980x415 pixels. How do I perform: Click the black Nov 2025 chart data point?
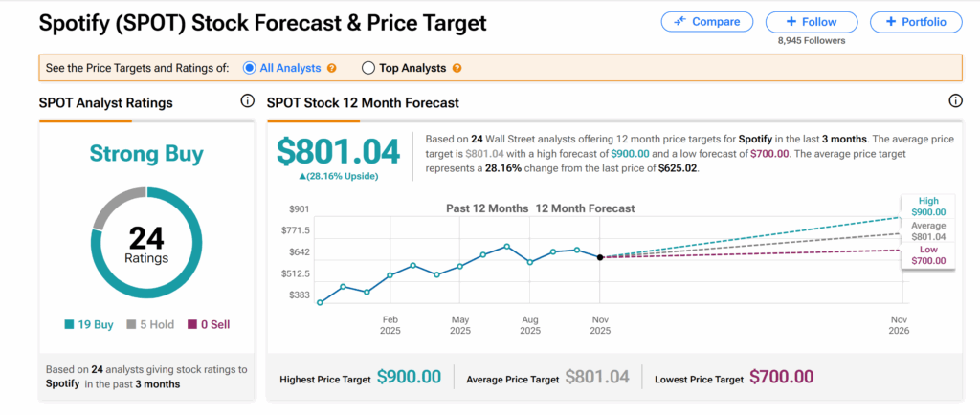(x=600, y=257)
